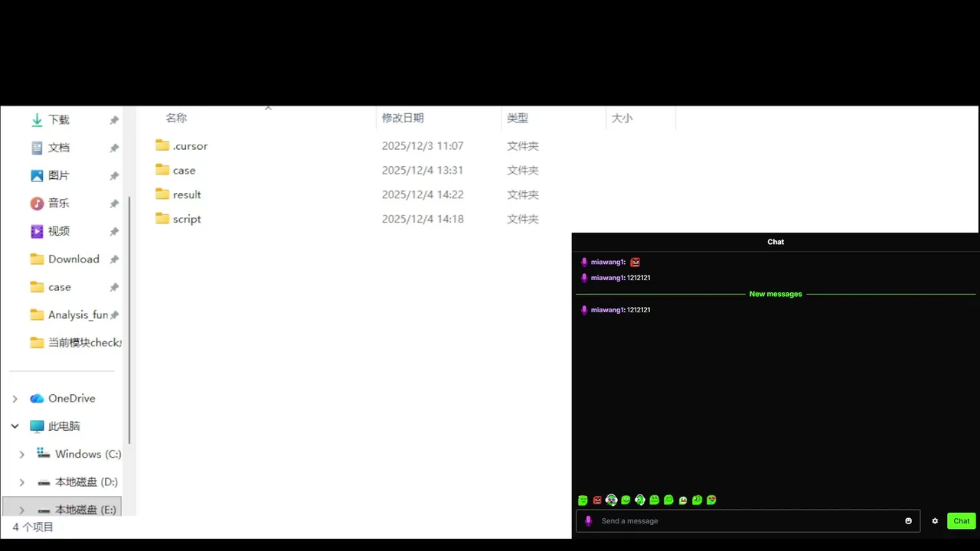Viewport: 980px width, 551px height.
Task: Open the Download pinned folder
Action: 73,259
